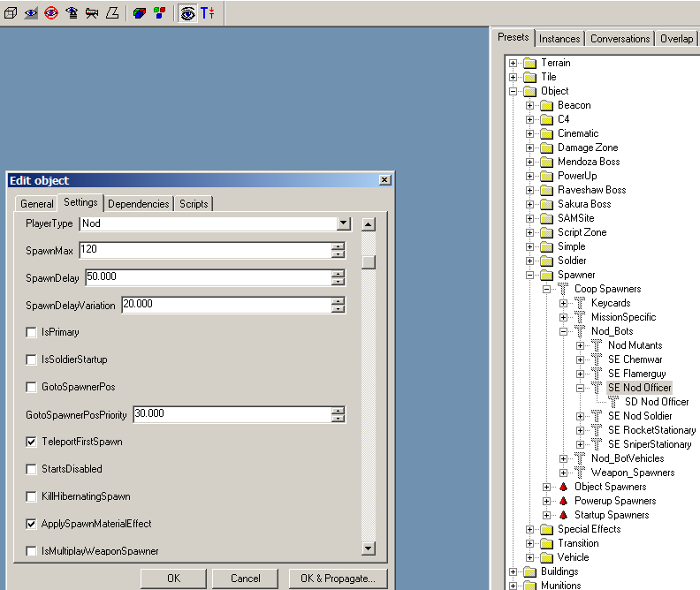Click the three colored squares icon
Screen dimensions: 700x590
tap(160, 13)
